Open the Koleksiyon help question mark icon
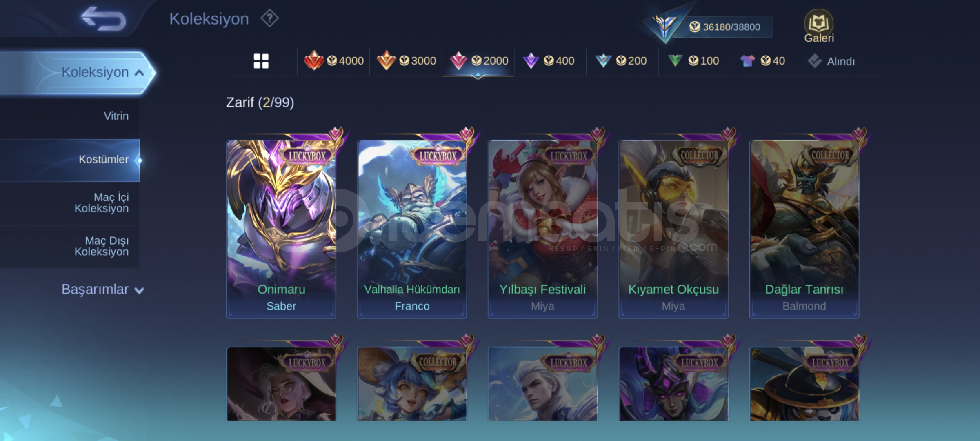 [270, 18]
